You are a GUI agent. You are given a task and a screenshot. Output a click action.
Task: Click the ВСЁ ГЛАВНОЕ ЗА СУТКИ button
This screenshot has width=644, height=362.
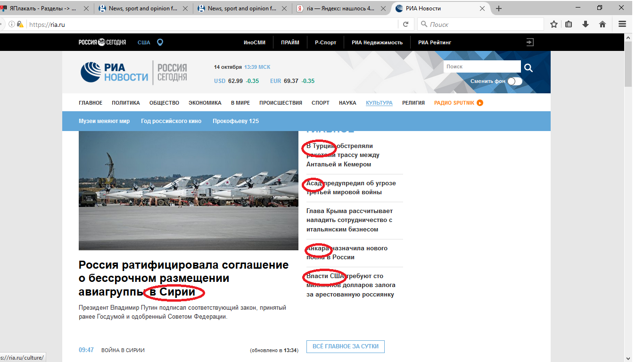(x=346, y=346)
